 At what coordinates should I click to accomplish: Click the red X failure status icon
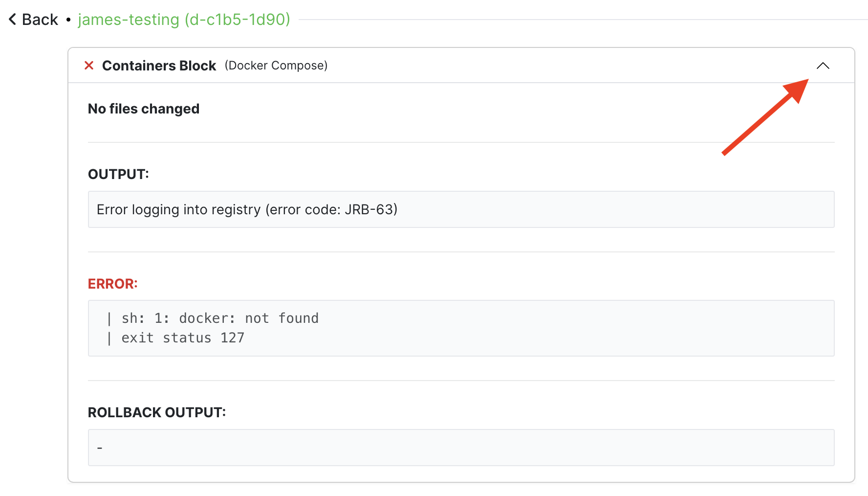89,66
